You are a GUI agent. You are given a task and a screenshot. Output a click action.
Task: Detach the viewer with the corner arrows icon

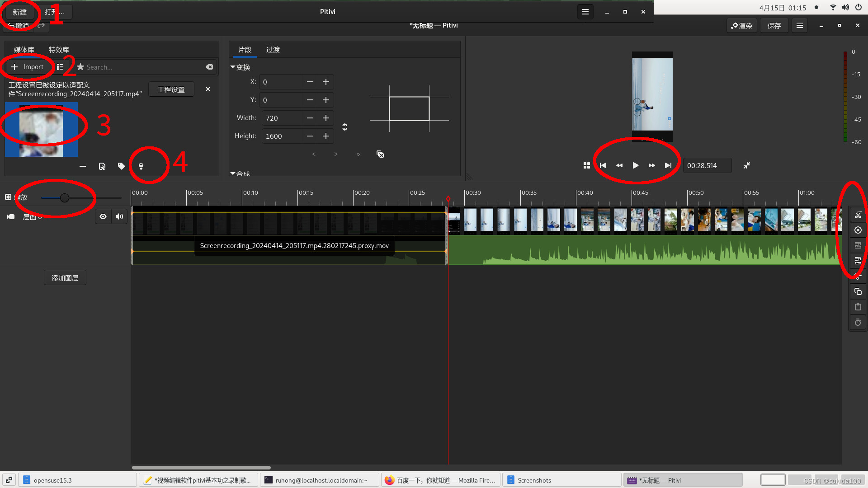pyautogui.click(x=747, y=165)
